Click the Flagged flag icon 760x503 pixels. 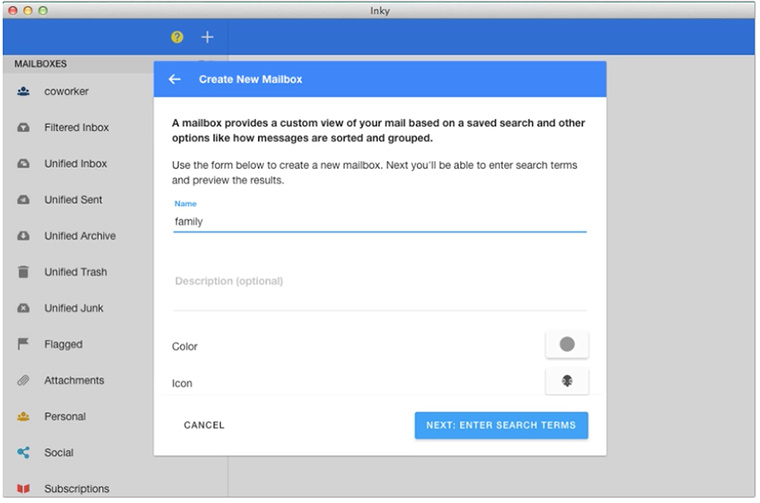click(x=23, y=344)
